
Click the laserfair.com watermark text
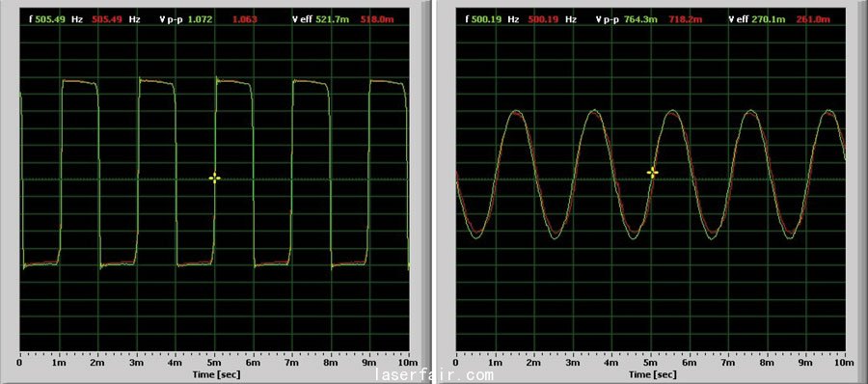pos(434,376)
